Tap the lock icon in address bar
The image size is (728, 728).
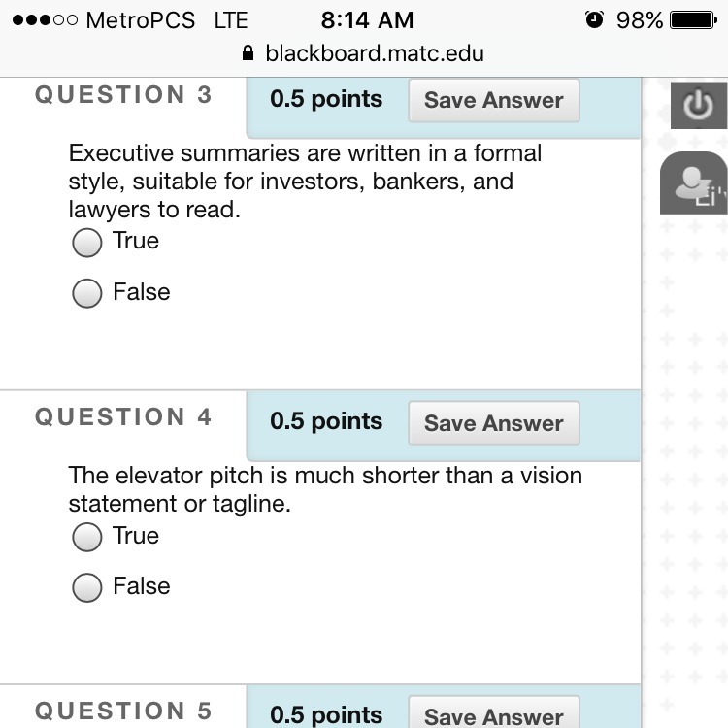click(248, 53)
